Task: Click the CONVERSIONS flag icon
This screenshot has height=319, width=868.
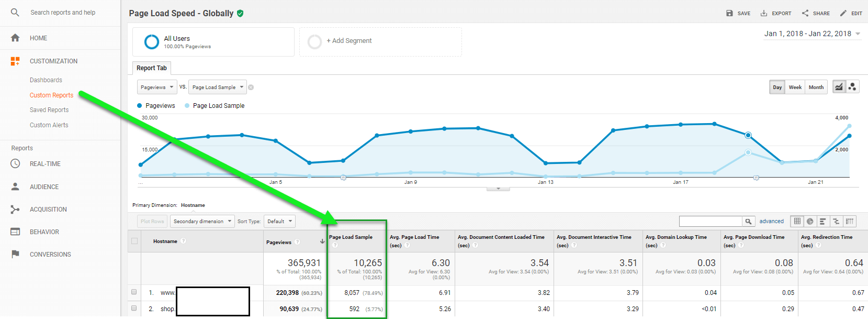Action: point(15,254)
